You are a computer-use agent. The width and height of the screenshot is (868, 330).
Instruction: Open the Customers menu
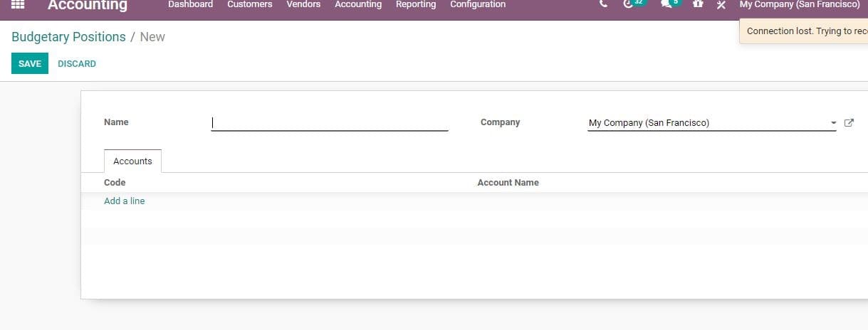pos(249,4)
